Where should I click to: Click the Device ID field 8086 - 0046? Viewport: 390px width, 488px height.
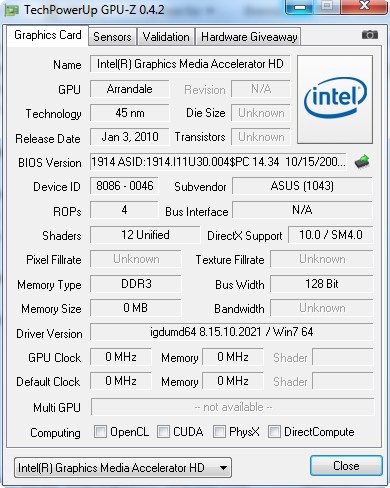coord(124,186)
